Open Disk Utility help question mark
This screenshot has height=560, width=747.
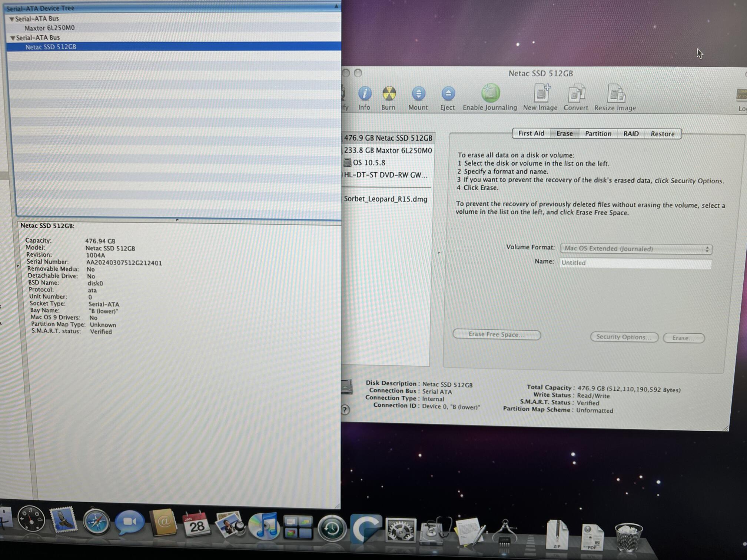[x=345, y=410]
